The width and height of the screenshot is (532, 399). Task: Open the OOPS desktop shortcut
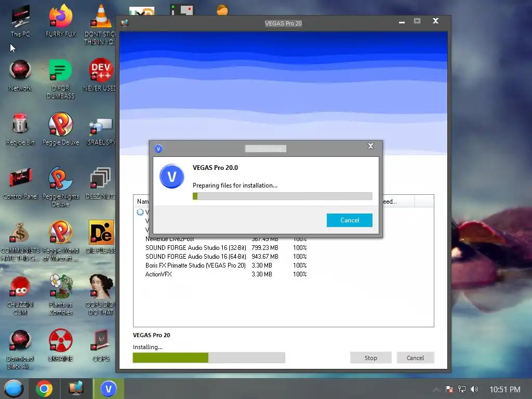101,345
